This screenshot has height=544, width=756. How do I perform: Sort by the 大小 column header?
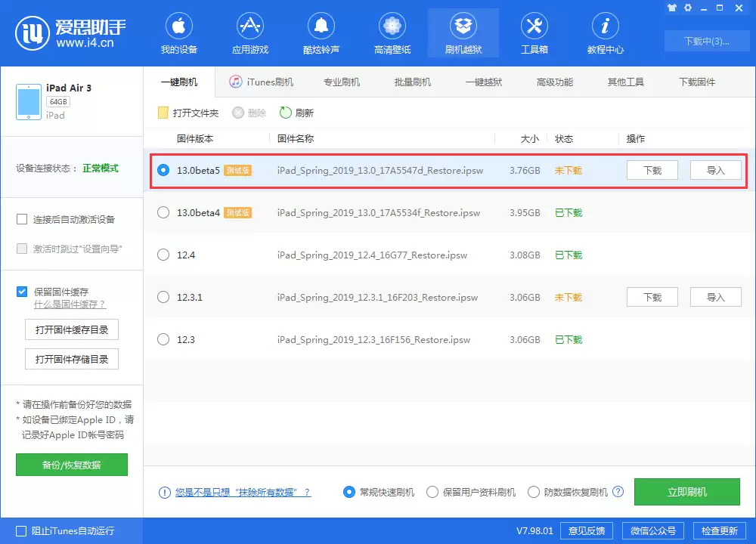(x=529, y=139)
